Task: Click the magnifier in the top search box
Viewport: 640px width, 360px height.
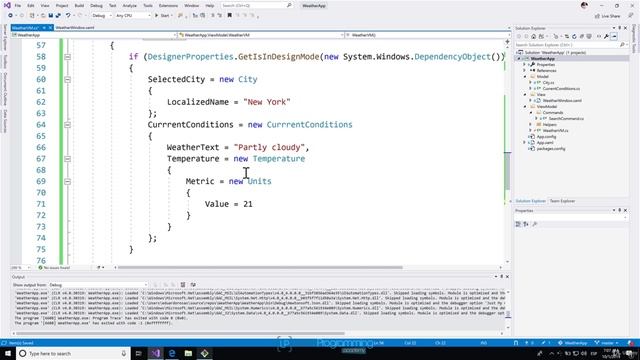Action: point(289,5)
